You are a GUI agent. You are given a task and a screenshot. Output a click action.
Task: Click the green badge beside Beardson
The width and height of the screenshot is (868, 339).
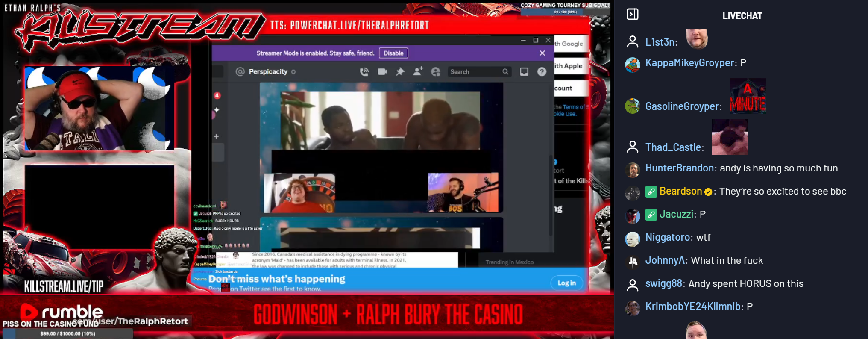point(651,192)
